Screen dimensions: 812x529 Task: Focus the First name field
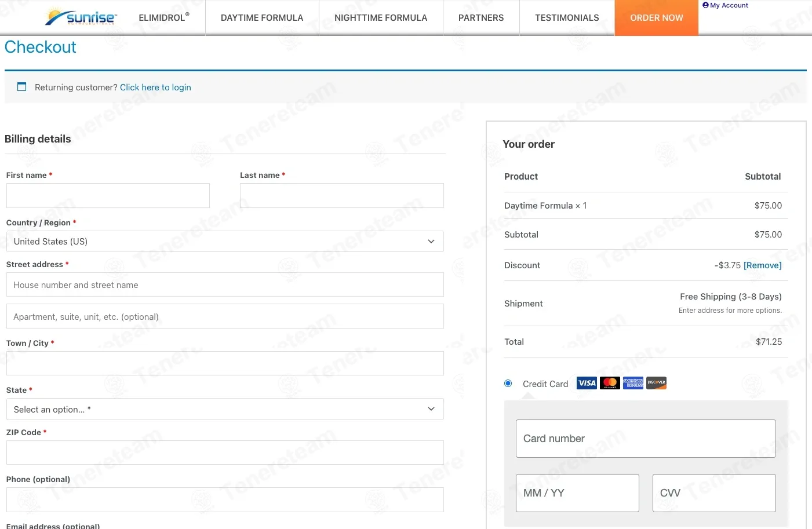click(x=108, y=196)
